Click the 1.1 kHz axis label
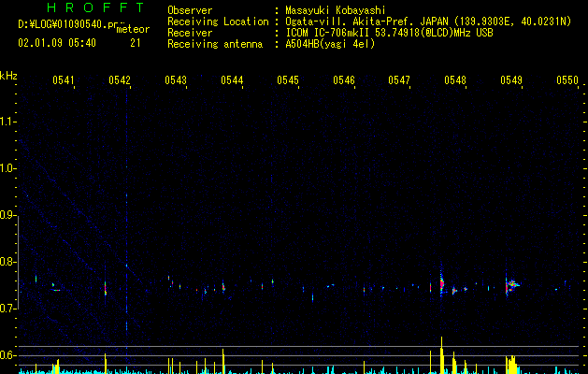 pyautogui.click(x=7, y=122)
